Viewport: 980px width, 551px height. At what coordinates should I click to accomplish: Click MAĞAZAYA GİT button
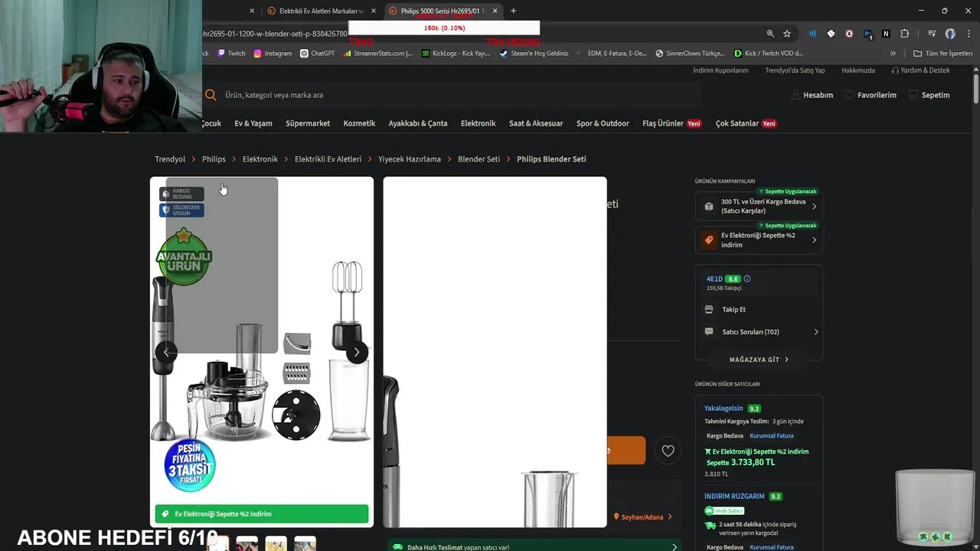759,359
